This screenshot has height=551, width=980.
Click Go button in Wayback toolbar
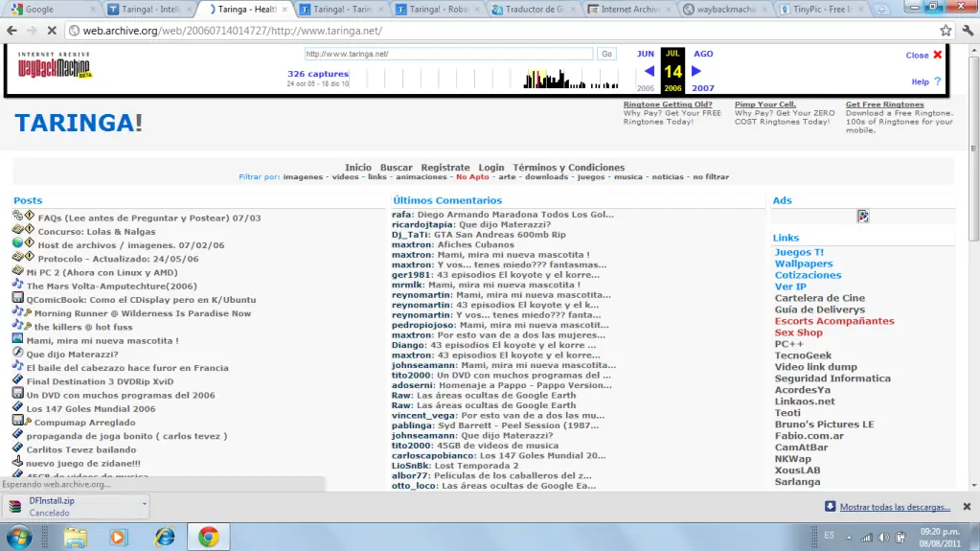[x=606, y=54]
